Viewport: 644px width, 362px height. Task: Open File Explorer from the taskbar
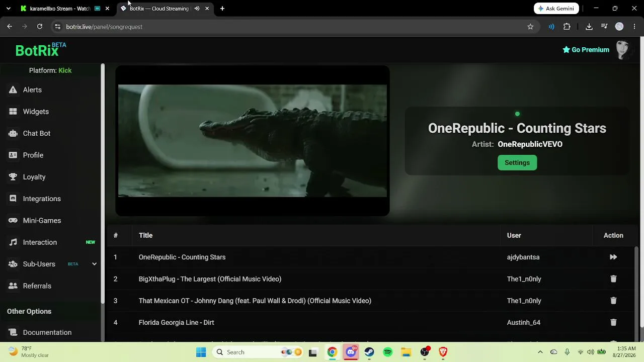[x=406, y=352]
